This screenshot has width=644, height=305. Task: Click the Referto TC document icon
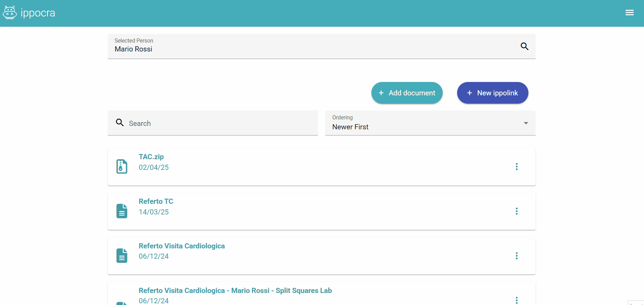point(122,211)
